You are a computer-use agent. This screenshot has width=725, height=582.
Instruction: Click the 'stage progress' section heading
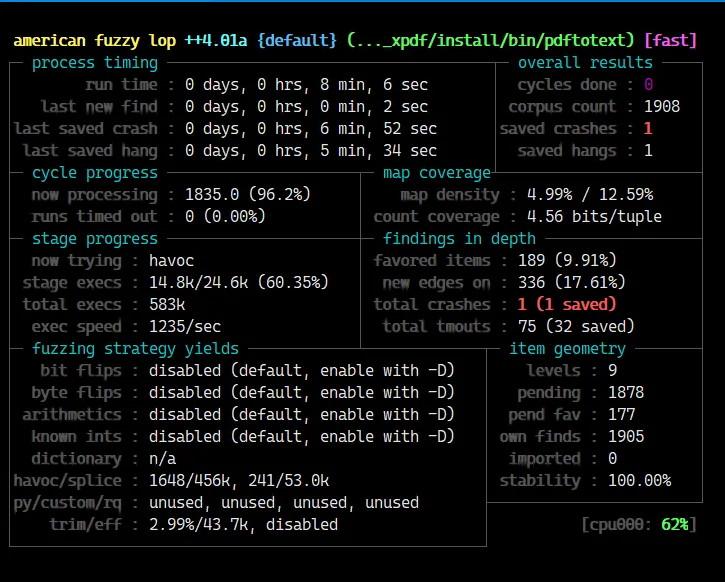point(95,239)
